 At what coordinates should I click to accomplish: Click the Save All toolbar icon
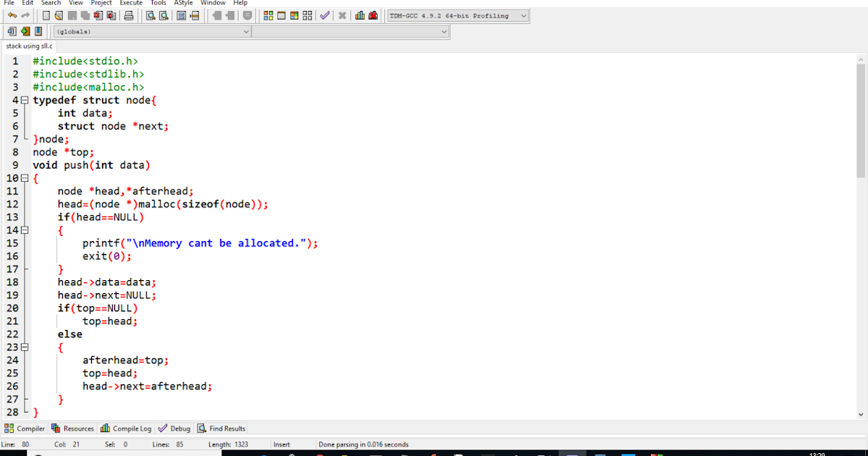click(85, 15)
